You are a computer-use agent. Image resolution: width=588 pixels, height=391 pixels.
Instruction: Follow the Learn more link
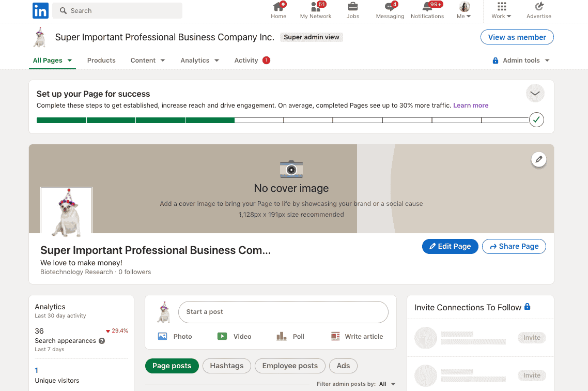click(471, 106)
